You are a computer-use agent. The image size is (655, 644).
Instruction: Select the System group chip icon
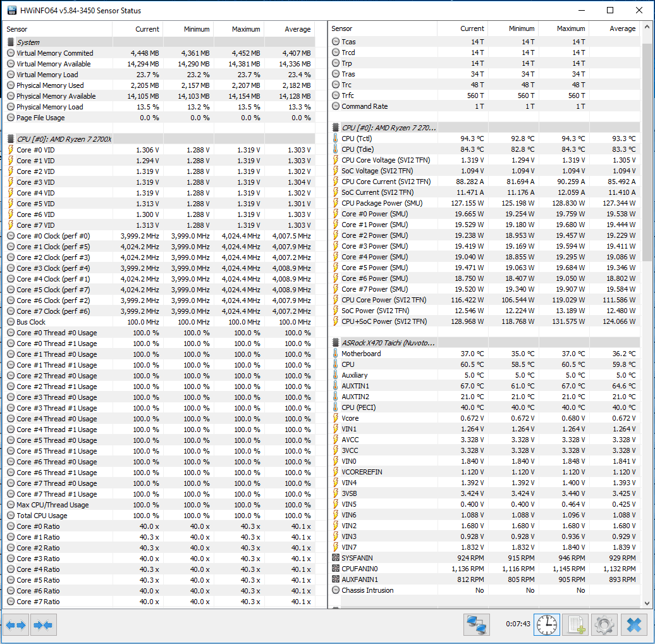tap(11, 42)
